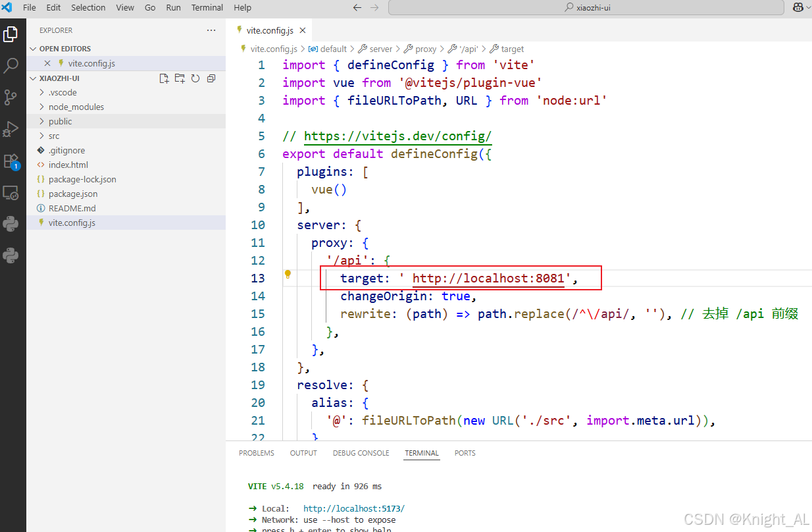This screenshot has height=532, width=812.
Task: Switch to the OUTPUT panel tab
Action: pos(303,453)
